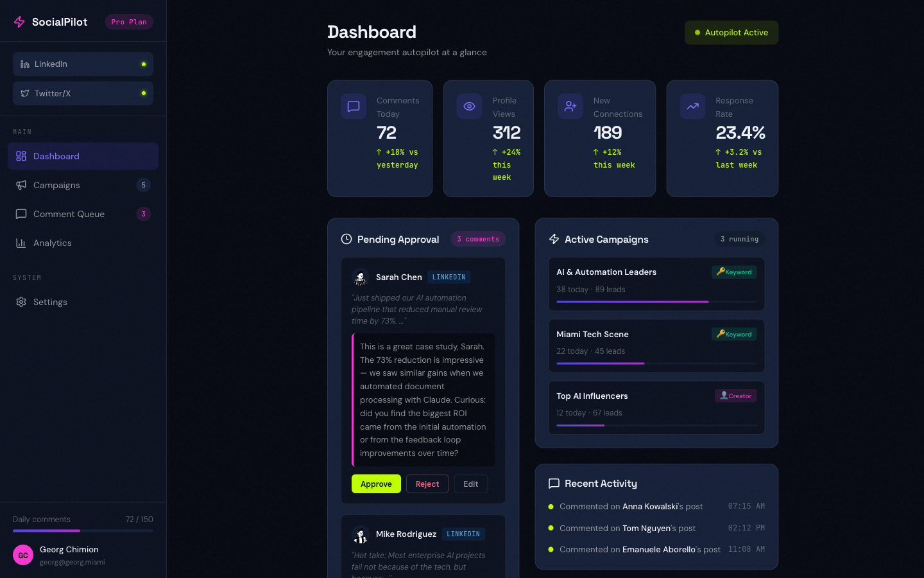Click the Campaigns megaphone icon
The width and height of the screenshot is (924, 578).
[21, 185]
